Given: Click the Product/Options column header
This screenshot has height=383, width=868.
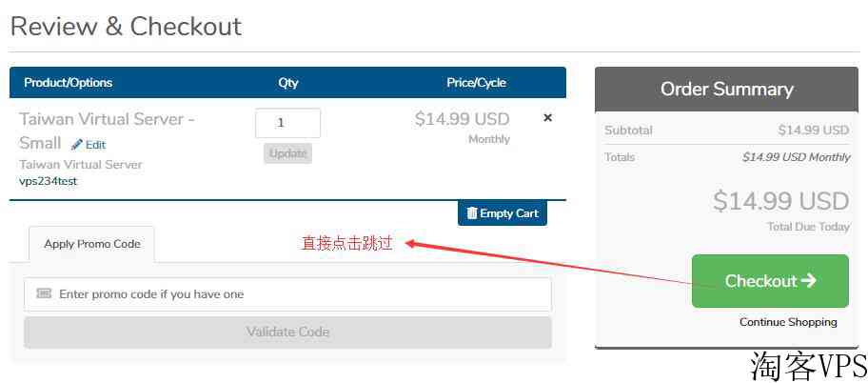Looking at the screenshot, I should point(69,83).
